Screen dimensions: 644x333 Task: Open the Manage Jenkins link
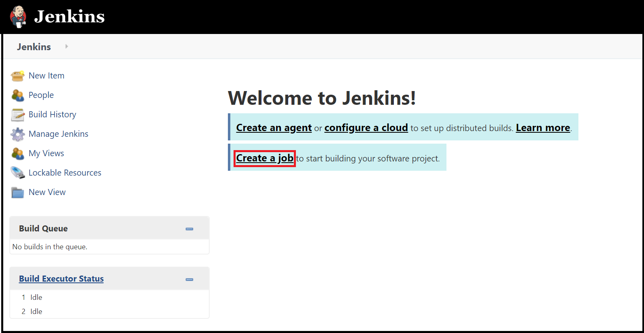pyautogui.click(x=58, y=134)
